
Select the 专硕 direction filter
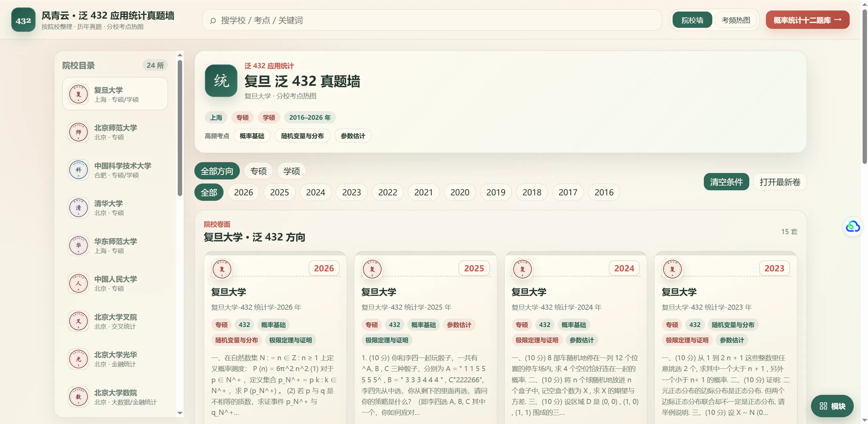(258, 171)
